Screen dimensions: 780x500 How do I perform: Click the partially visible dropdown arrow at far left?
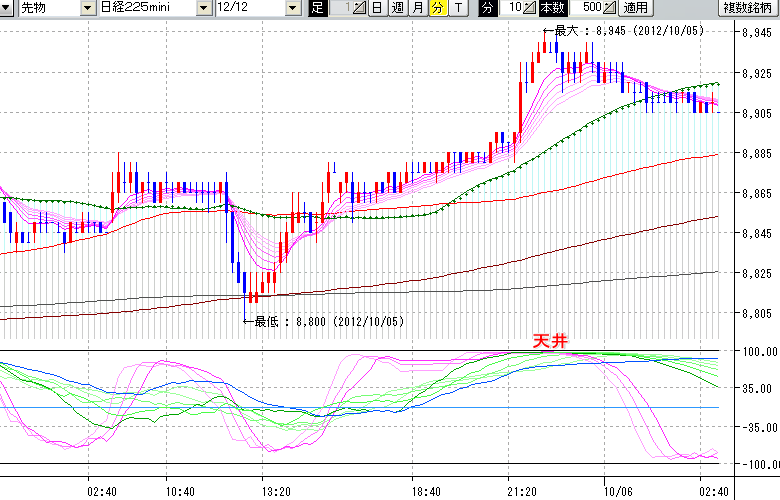6,8
